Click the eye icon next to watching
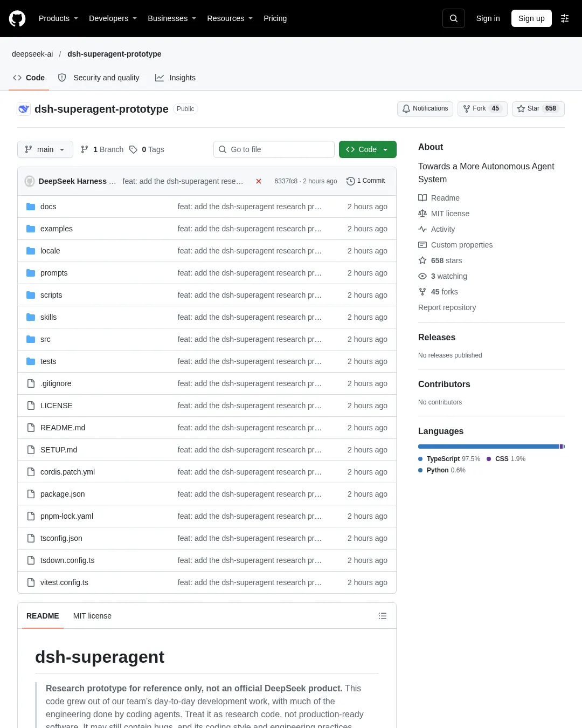Image resolution: width=582 pixels, height=728 pixels. 422,276
